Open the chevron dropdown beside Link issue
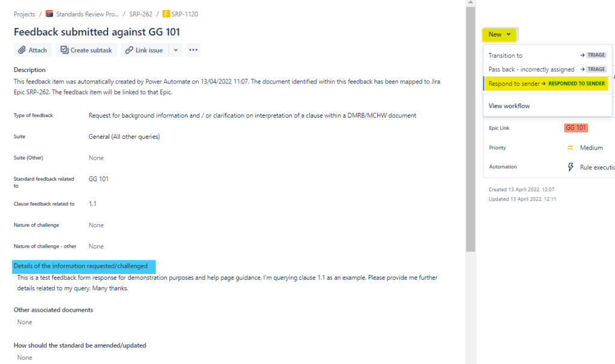Screen dimensions: 615x364 tap(175, 50)
